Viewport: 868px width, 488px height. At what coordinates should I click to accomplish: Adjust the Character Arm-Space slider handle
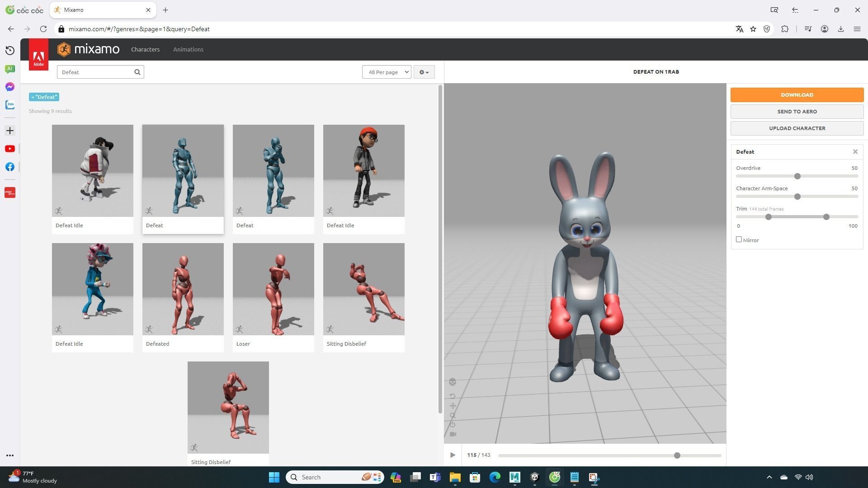click(797, 197)
